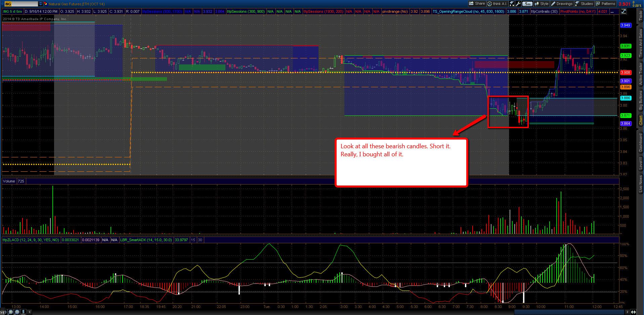Viewport: 644px width, 315px height.
Task: Click the scale curve icon above price axis
Action: pos(624,11)
